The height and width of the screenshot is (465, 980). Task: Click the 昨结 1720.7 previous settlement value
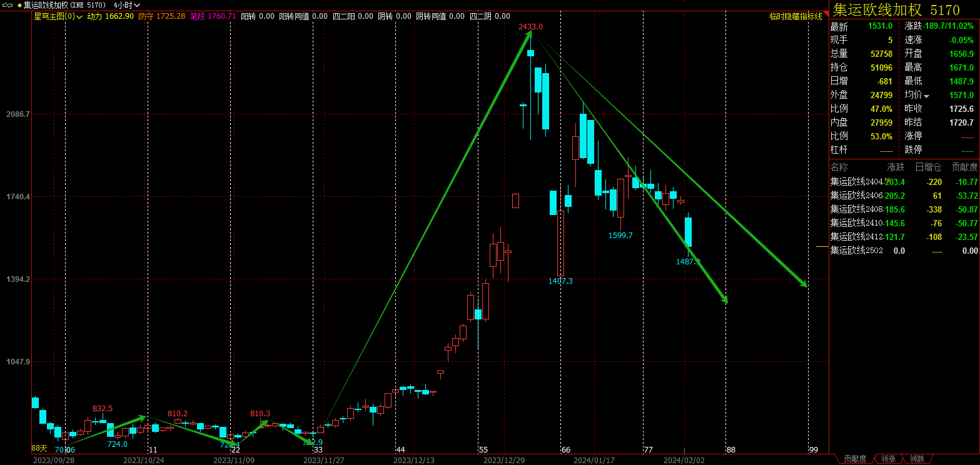(961, 122)
